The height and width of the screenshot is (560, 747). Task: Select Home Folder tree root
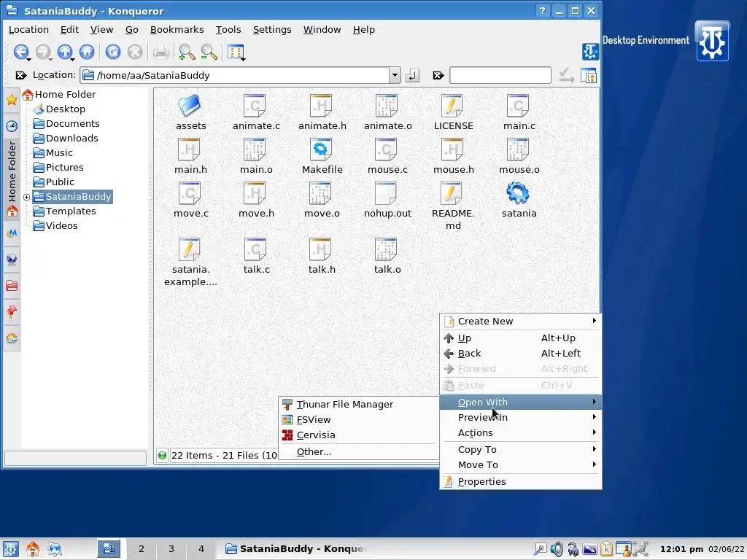pos(59,94)
